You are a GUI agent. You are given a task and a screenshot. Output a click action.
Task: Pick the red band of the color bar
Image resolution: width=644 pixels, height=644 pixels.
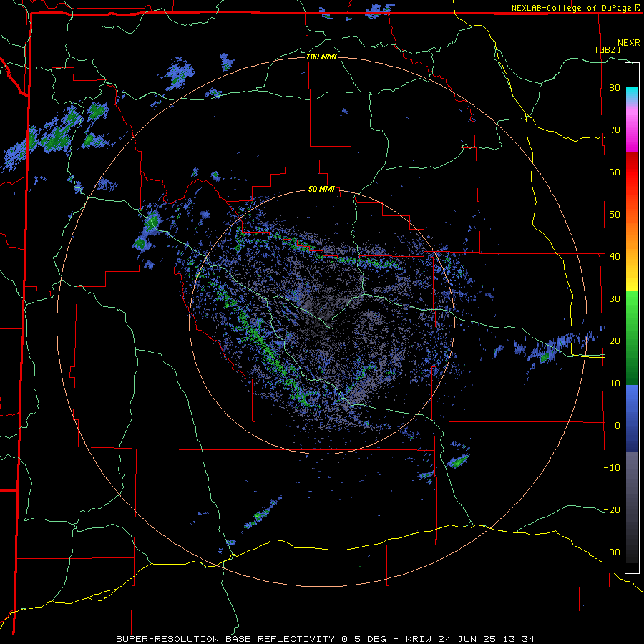click(x=632, y=172)
